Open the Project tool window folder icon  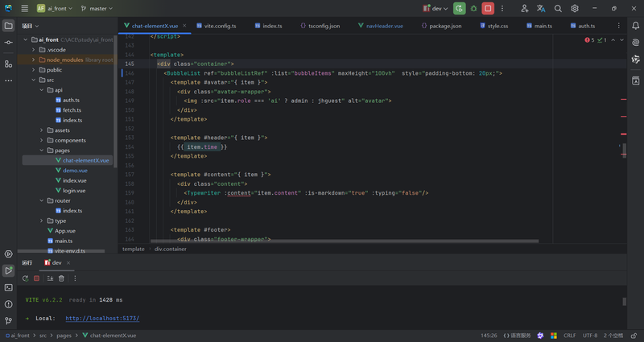(8, 26)
